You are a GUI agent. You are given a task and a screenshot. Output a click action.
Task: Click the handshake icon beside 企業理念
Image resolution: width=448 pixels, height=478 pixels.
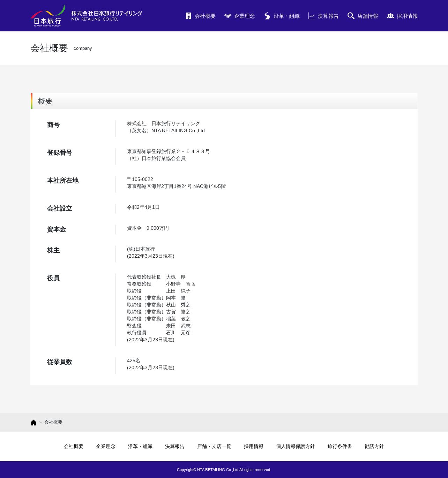click(x=228, y=16)
